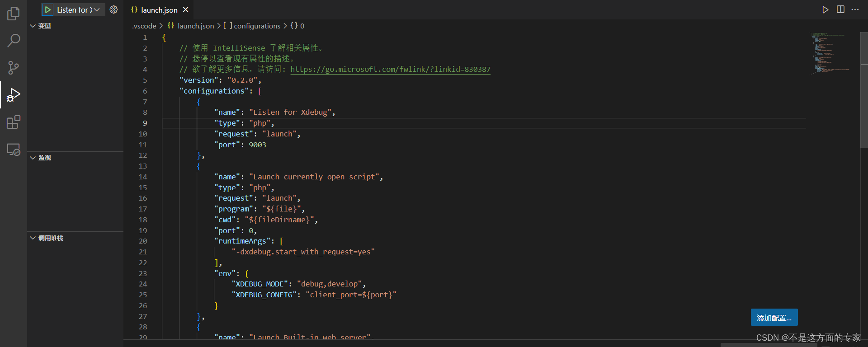Split the editor to the right
The height and width of the screenshot is (347, 868).
[x=840, y=9]
